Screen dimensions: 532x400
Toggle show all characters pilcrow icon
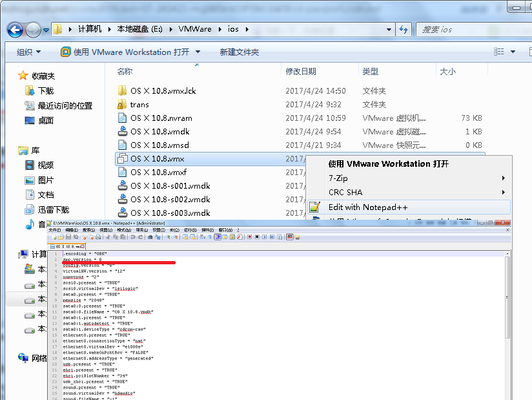(x=210, y=237)
